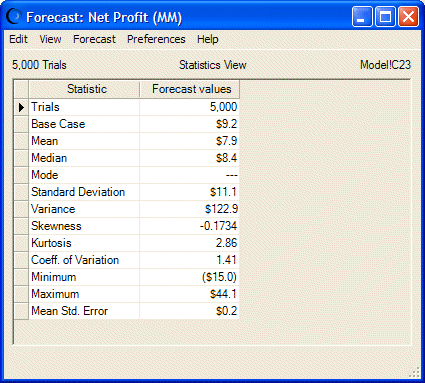Select the Standard Deviation row label
425x383 pixels.
click(x=78, y=192)
